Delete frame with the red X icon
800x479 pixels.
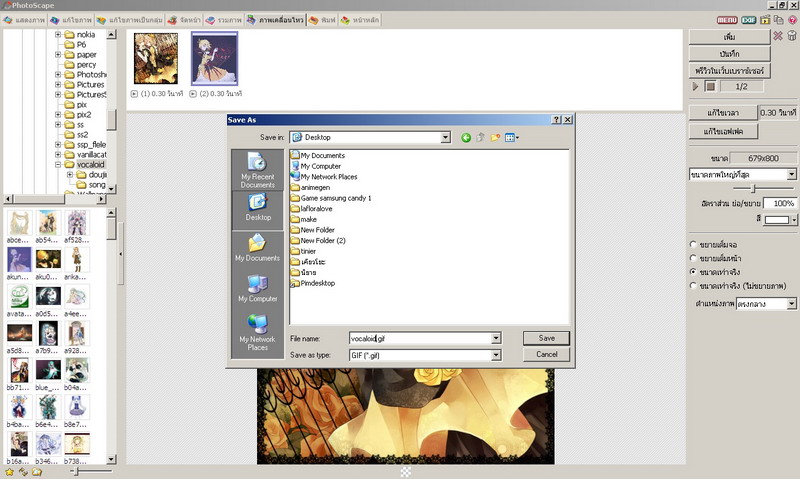[x=778, y=36]
